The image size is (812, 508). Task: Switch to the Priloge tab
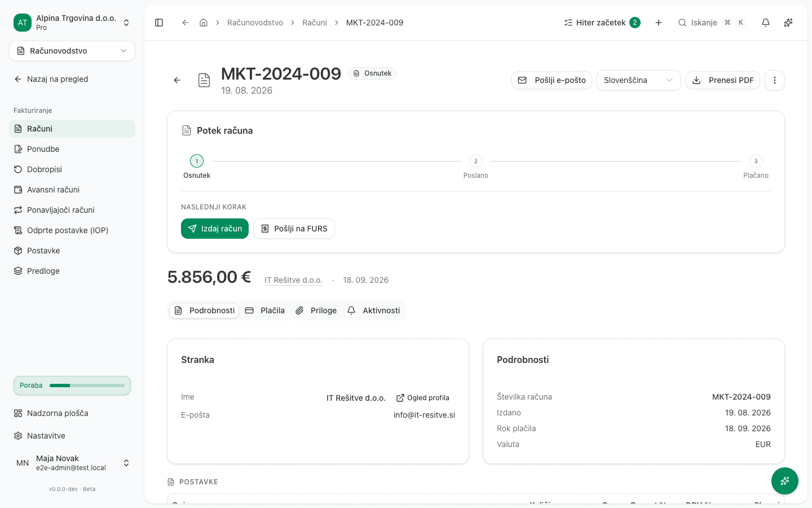[316, 310]
